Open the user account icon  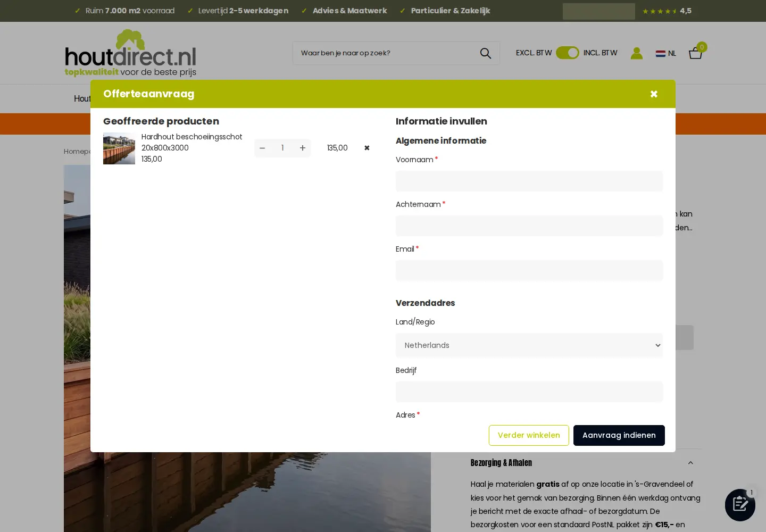[637, 53]
